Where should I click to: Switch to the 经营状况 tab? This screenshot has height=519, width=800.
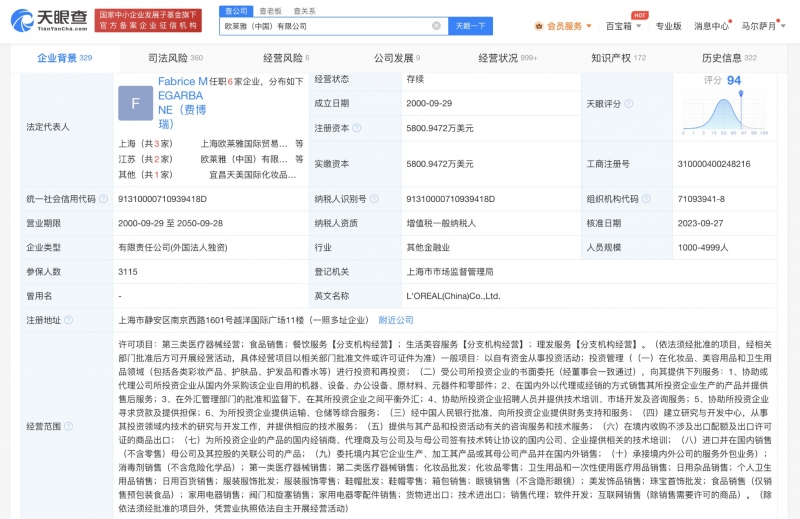coord(508,58)
